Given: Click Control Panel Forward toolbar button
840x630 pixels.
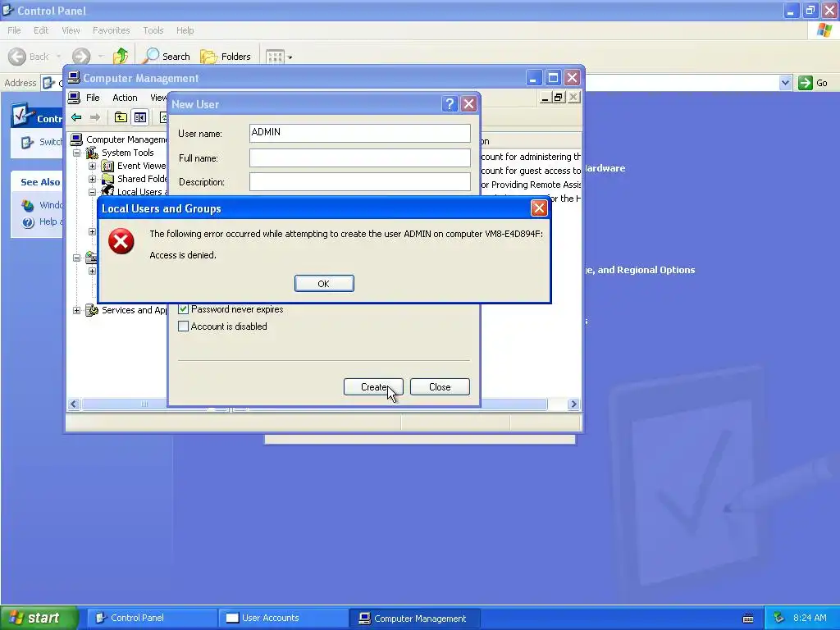Looking at the screenshot, I should click(81, 57).
